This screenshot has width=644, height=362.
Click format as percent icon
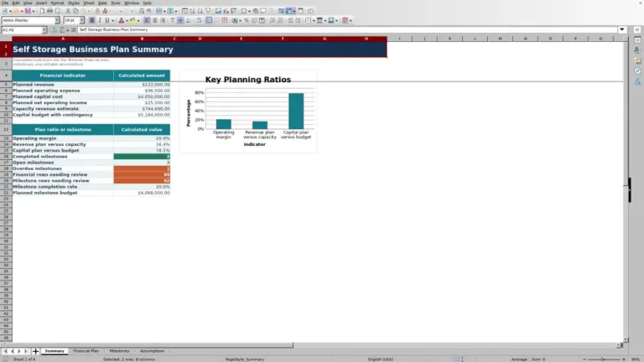[247, 20]
